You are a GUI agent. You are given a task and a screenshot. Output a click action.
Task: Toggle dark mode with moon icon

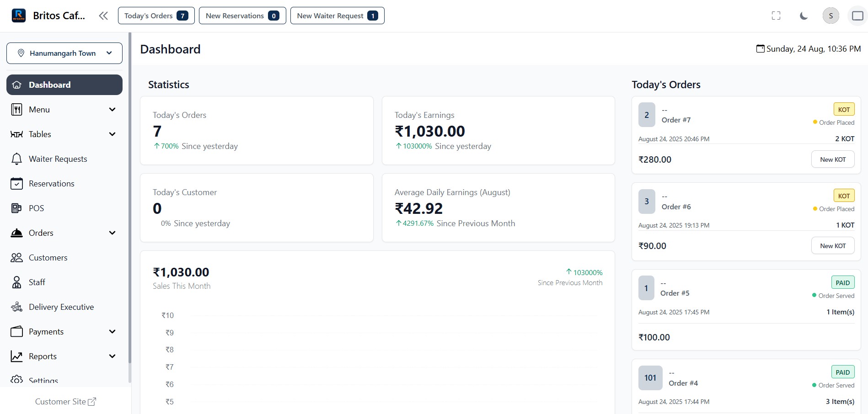point(804,16)
